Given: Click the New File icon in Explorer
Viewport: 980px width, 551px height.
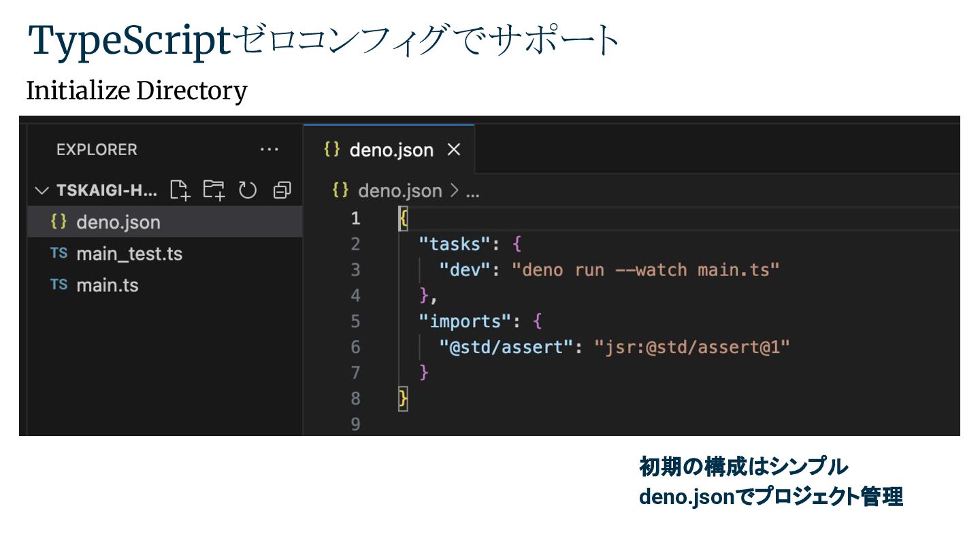Looking at the screenshot, I should [180, 190].
